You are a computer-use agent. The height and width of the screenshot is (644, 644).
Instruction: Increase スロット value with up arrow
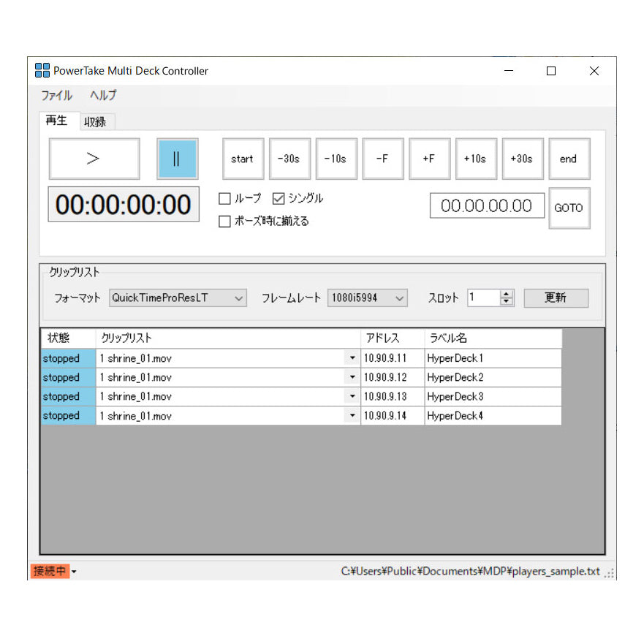(x=507, y=295)
